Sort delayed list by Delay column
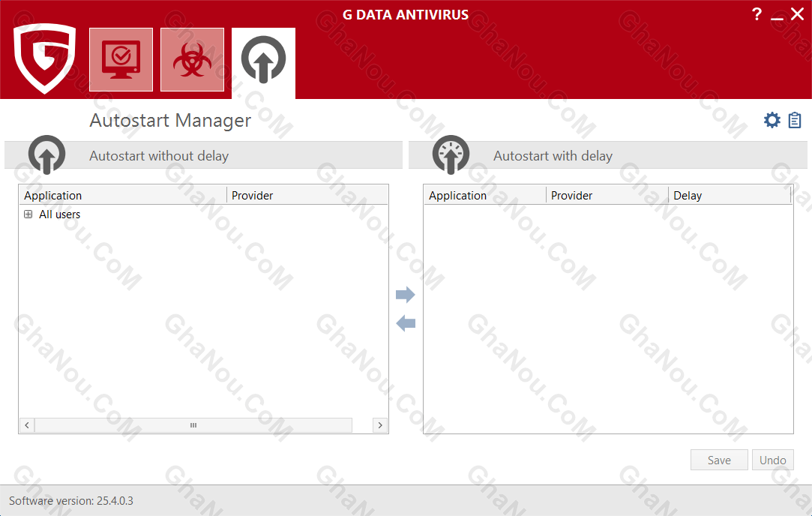This screenshot has width=812, height=516. [730, 195]
